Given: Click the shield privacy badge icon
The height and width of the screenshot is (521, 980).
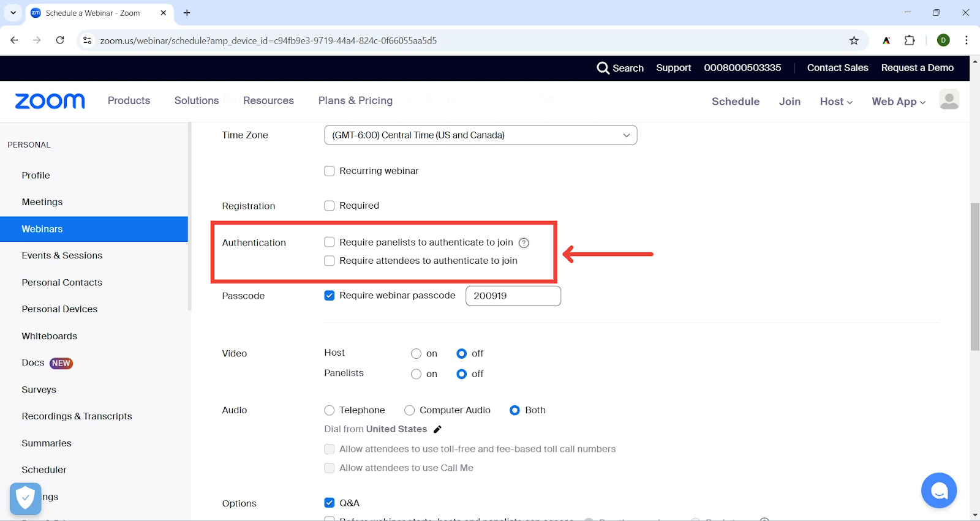Looking at the screenshot, I should (25, 498).
